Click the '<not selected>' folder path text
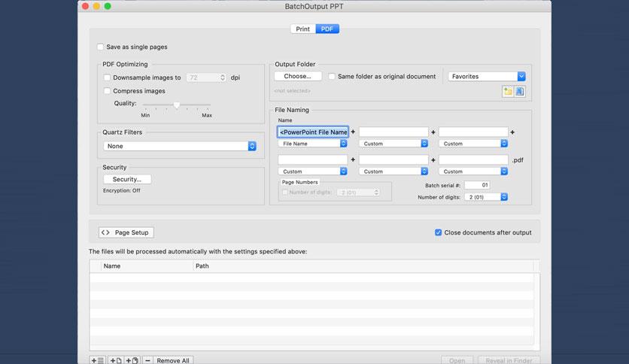 coord(292,91)
